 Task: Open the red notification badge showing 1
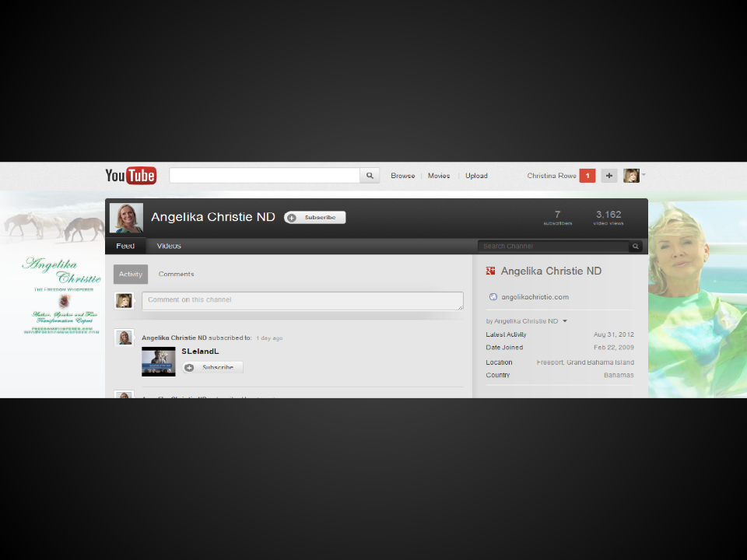tap(587, 176)
